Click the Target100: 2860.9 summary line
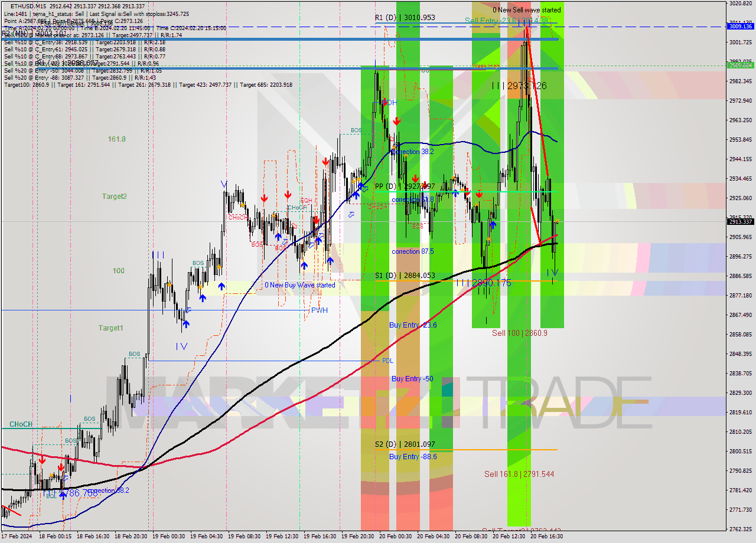756x543 pixels. pos(148,85)
